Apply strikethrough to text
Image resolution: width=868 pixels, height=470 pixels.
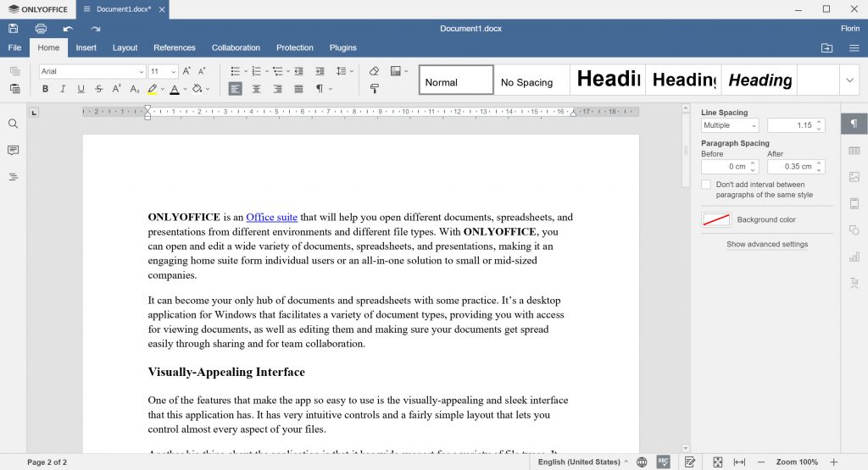click(x=99, y=89)
